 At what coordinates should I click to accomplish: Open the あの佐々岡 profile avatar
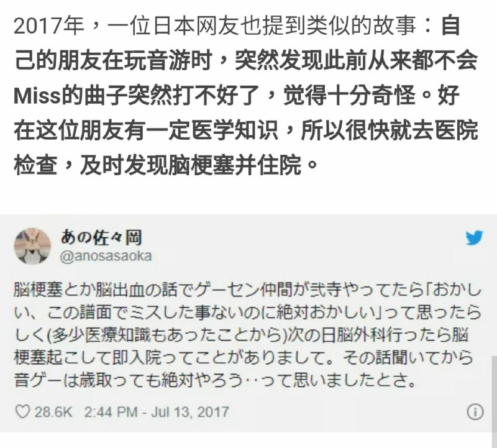coord(32,246)
